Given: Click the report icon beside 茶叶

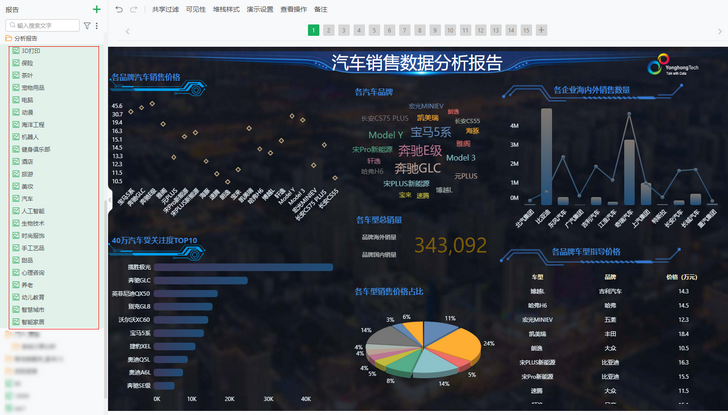Looking at the screenshot, I should 16,75.
